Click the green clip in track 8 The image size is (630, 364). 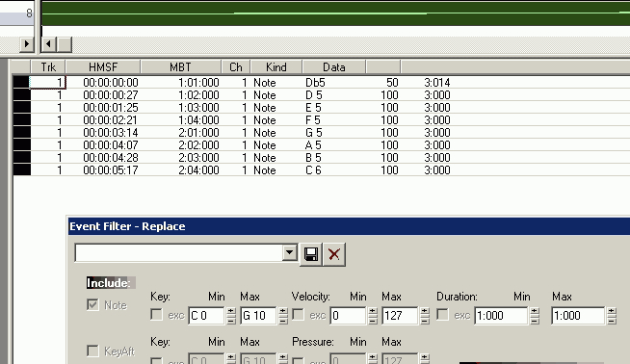tap(335, 13)
